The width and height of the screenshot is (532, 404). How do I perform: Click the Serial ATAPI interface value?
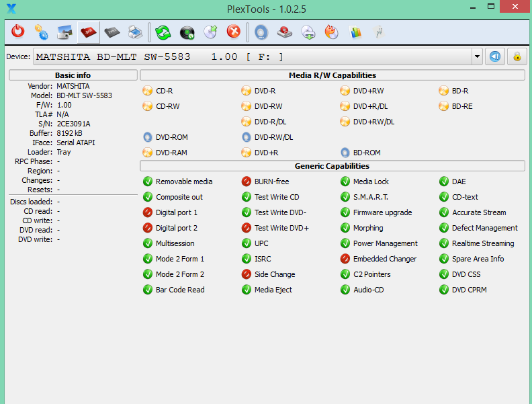click(x=76, y=143)
